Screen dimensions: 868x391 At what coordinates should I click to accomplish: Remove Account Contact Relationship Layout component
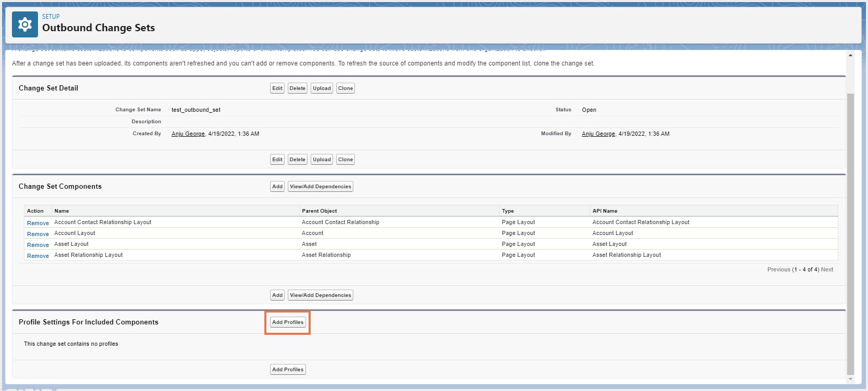[38, 223]
